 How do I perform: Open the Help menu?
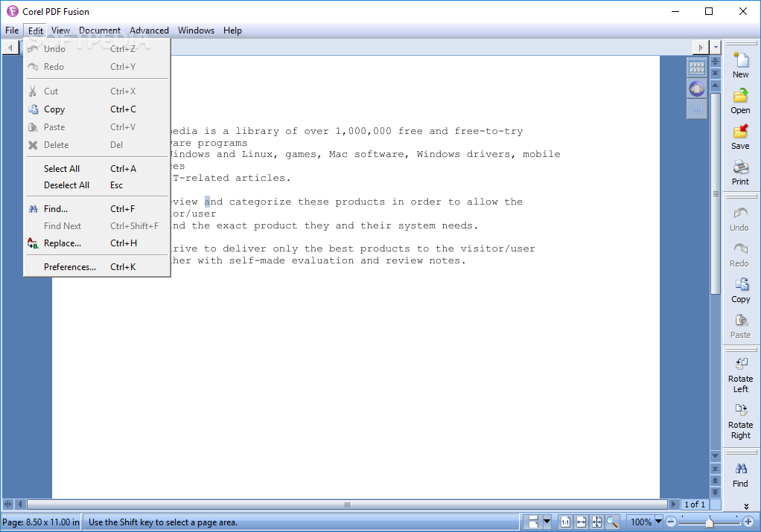point(232,31)
